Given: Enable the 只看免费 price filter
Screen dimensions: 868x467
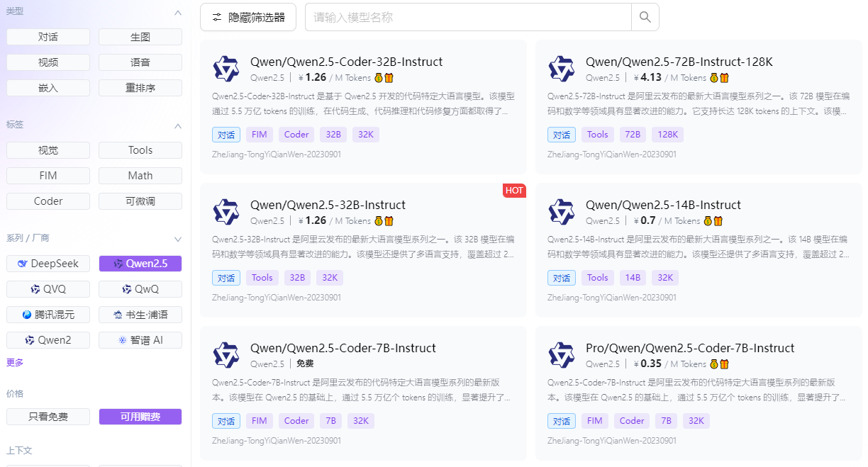Looking at the screenshot, I should tap(48, 416).
